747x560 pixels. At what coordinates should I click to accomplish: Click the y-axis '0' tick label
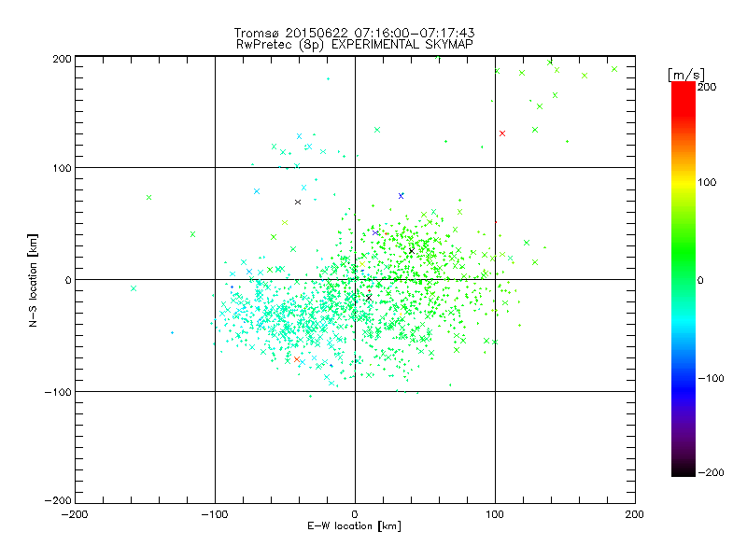click(x=68, y=280)
